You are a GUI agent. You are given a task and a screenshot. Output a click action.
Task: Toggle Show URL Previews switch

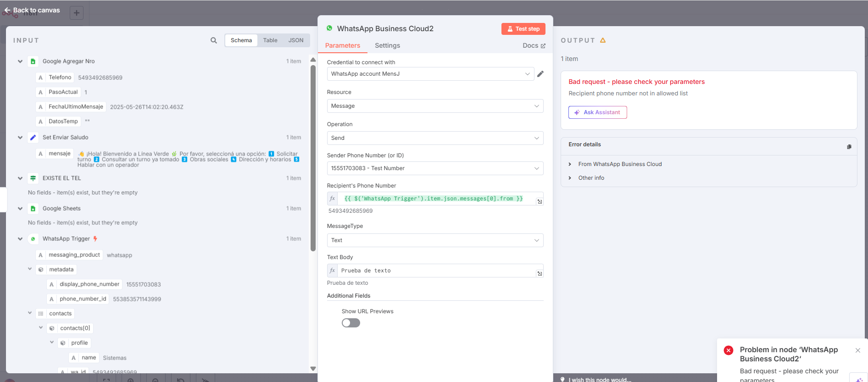[351, 323]
